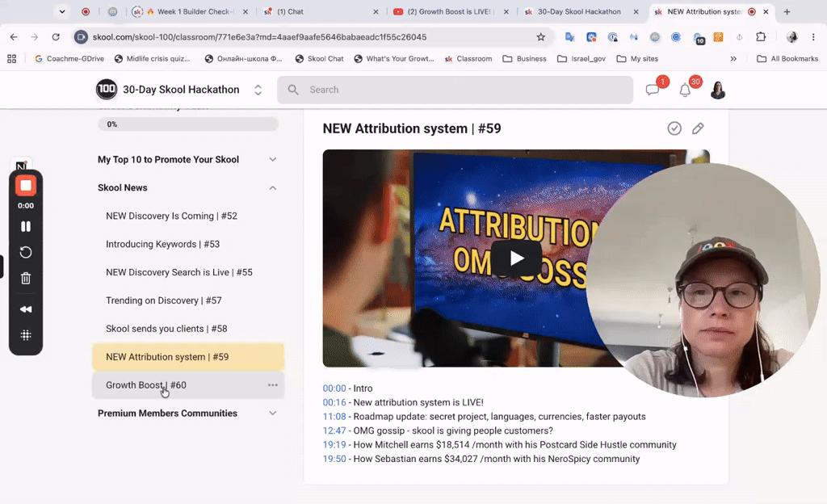Reload the page
This screenshot has width=827, height=504.
[56, 37]
